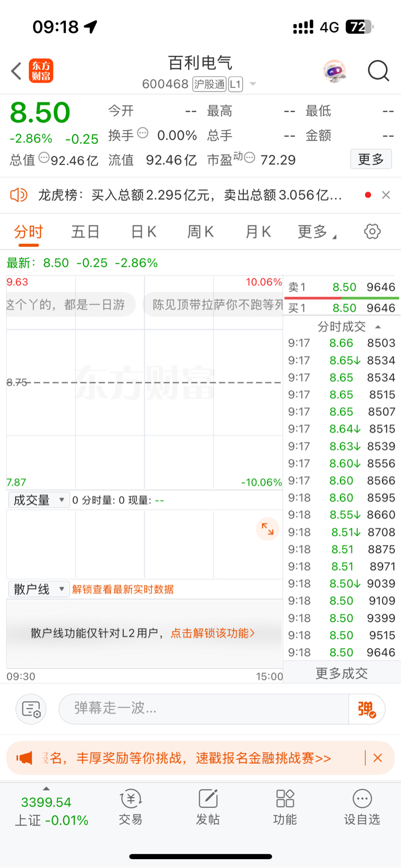Tap 买1 8.50 order row
Screen dimensions: 401x868
(x=342, y=308)
